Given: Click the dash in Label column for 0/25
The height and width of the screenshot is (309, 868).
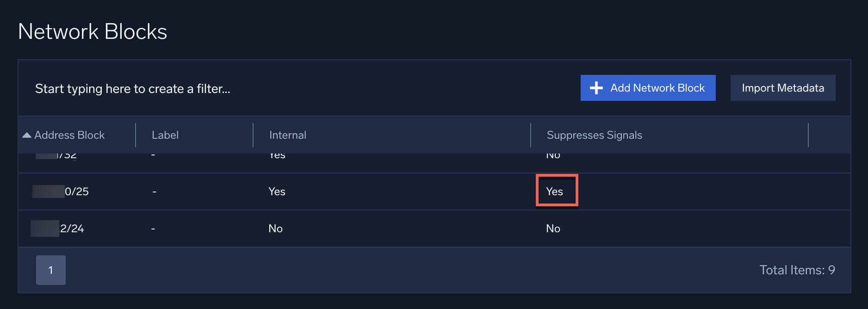Looking at the screenshot, I should 154,191.
